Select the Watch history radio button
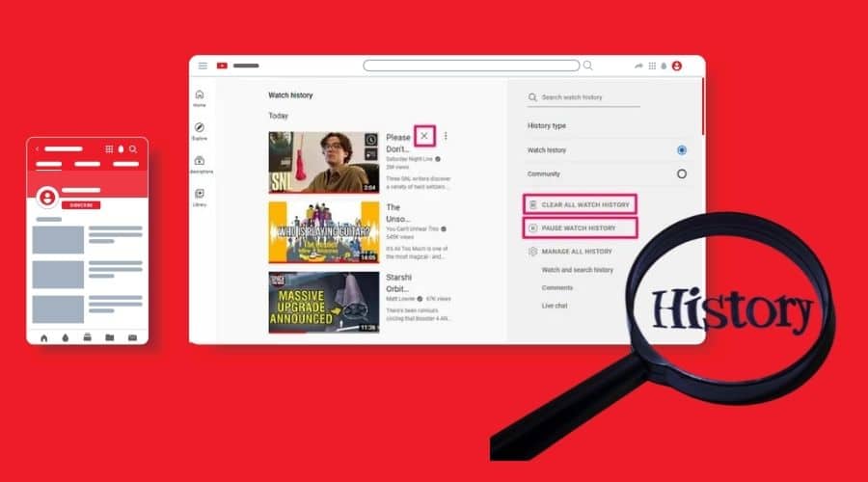The image size is (868, 482). tap(682, 150)
